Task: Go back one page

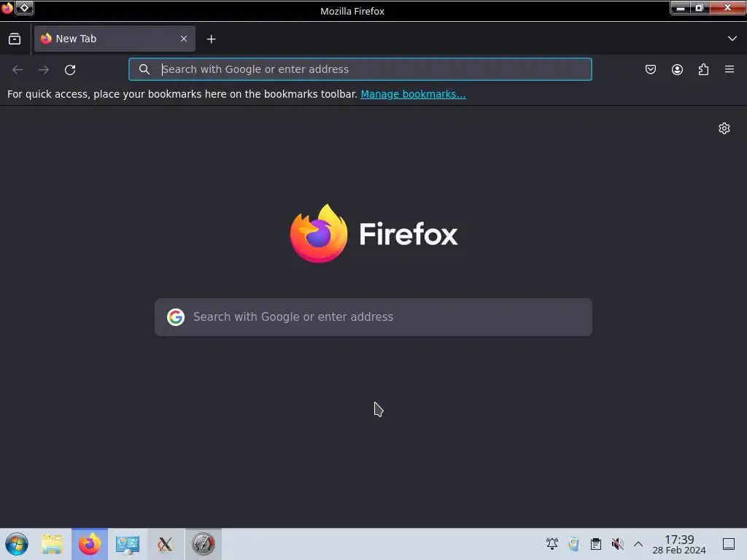Action: click(x=18, y=69)
